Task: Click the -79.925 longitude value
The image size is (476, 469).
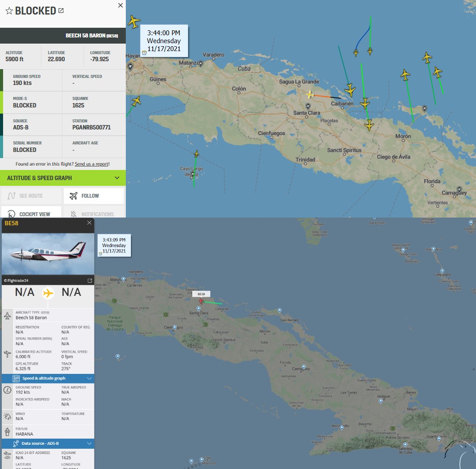Action: [x=99, y=59]
